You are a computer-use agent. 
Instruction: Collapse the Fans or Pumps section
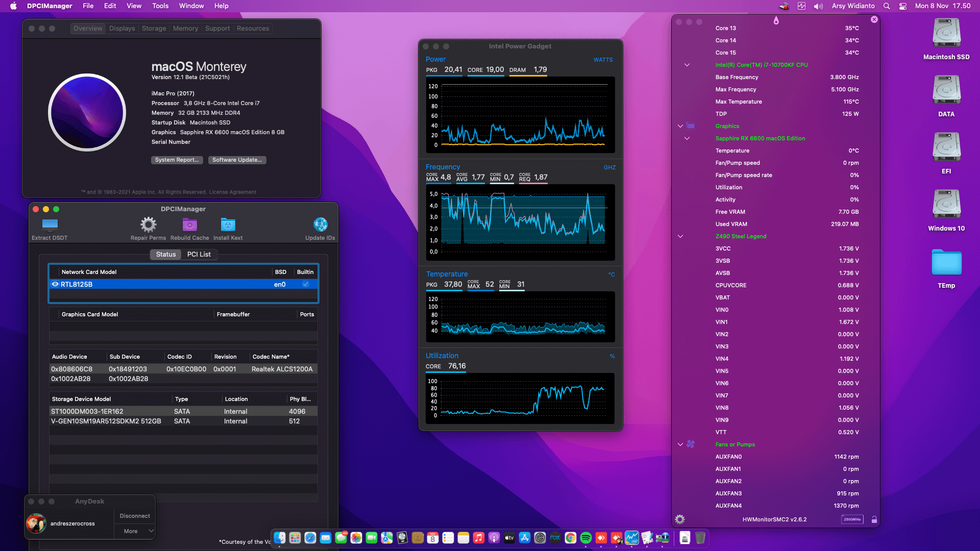pyautogui.click(x=680, y=444)
